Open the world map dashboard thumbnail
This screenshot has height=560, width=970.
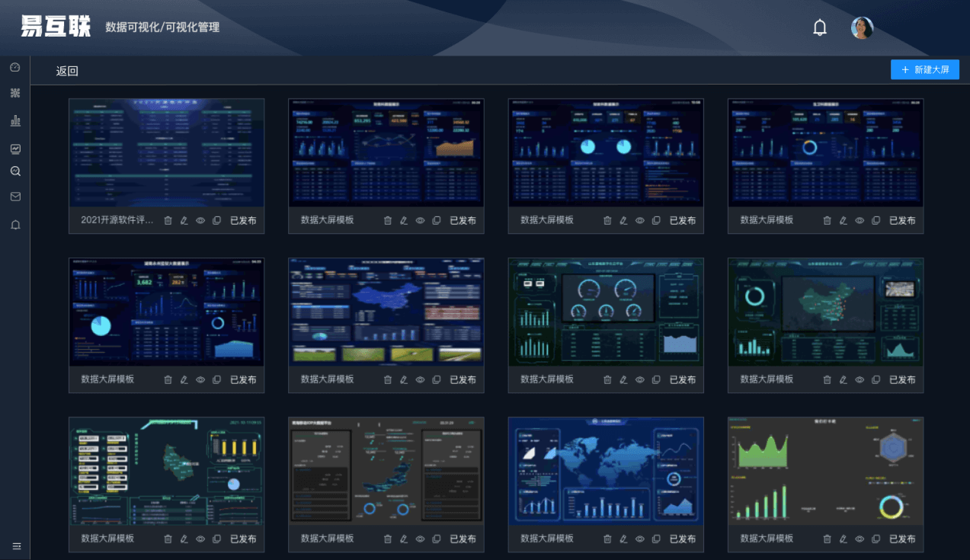pyautogui.click(x=606, y=471)
